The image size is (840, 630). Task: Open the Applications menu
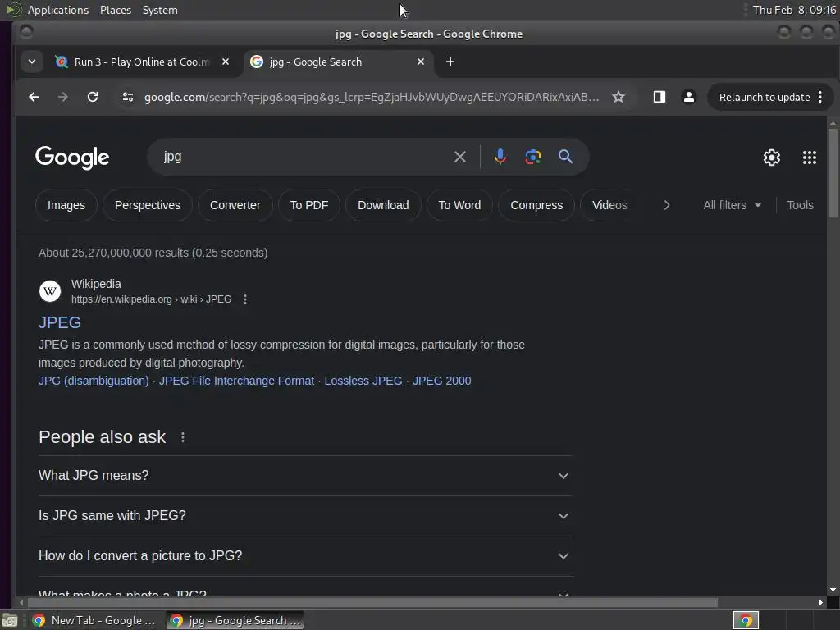[x=58, y=10]
